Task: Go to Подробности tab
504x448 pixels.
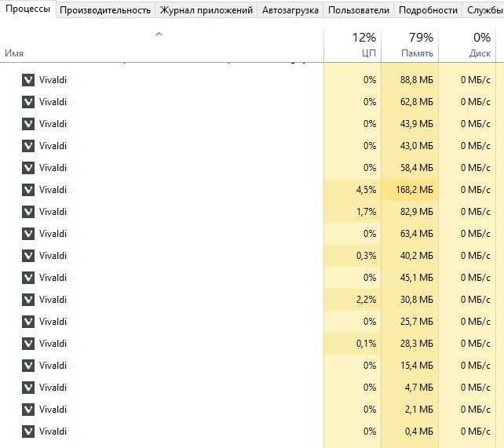Action: [x=428, y=10]
